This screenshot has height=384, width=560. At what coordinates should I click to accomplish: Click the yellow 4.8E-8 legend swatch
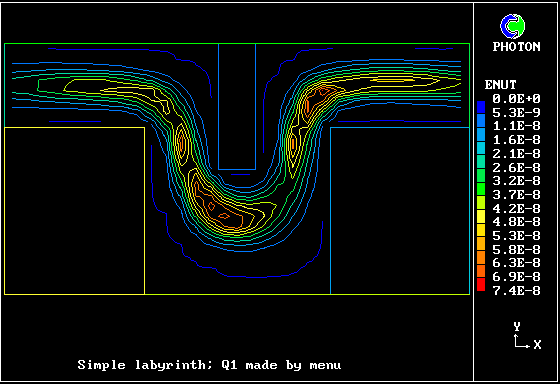click(481, 216)
